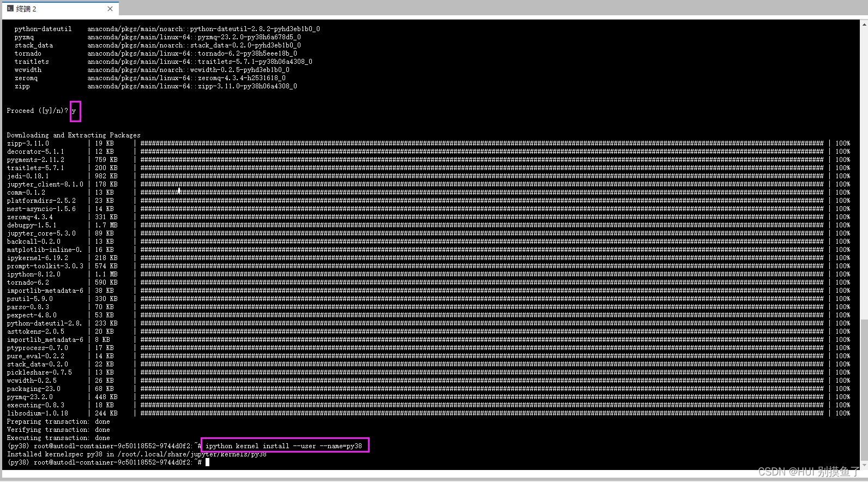This screenshot has height=482, width=868.
Task: Click the 'platformdirs-2.5.2' package name
Action: click(41, 201)
